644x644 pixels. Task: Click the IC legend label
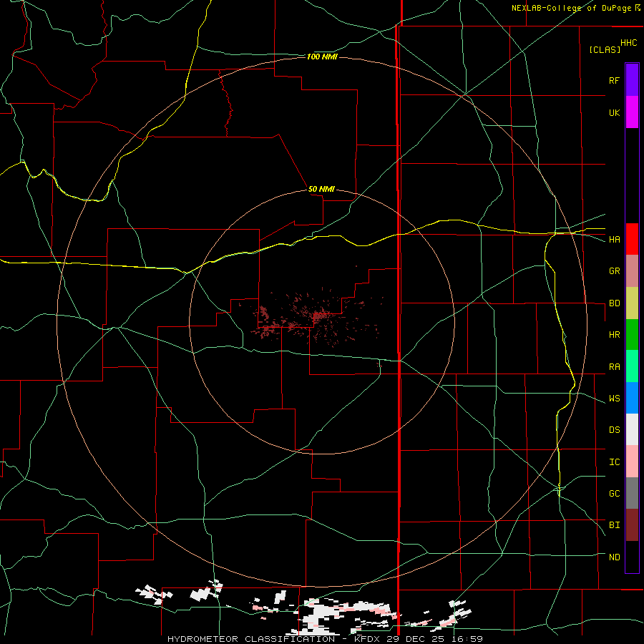coord(614,462)
